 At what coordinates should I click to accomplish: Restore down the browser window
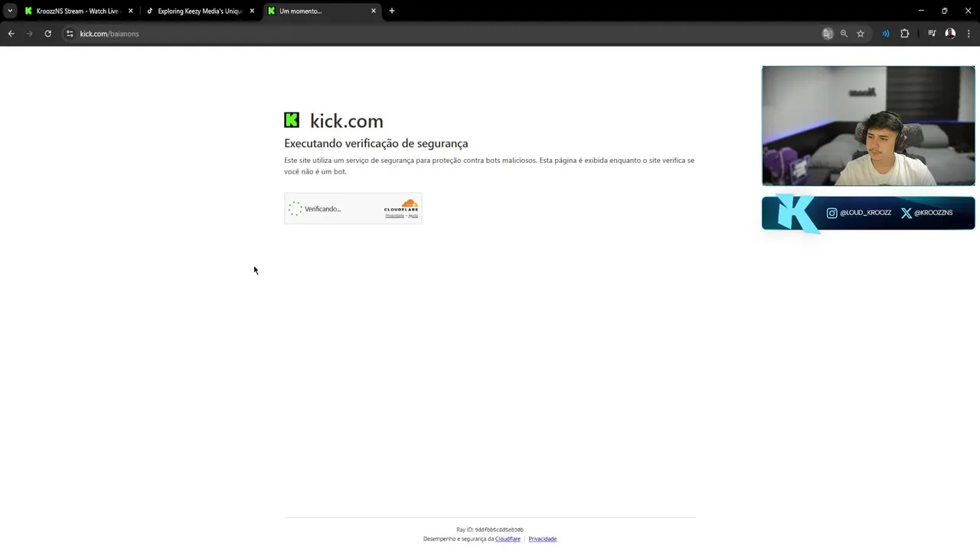[944, 11]
